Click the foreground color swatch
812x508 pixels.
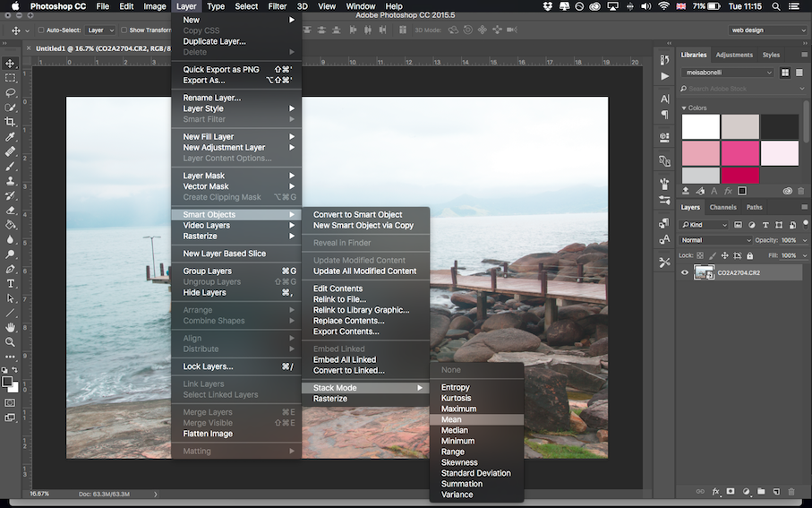[7, 382]
